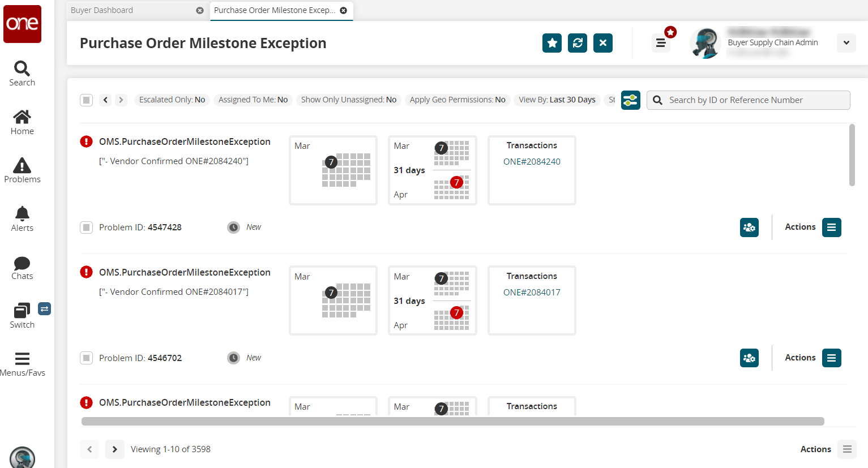This screenshot has height=468, width=868.
Task: Click Problem ID: 4546702 text
Action: tap(140, 358)
